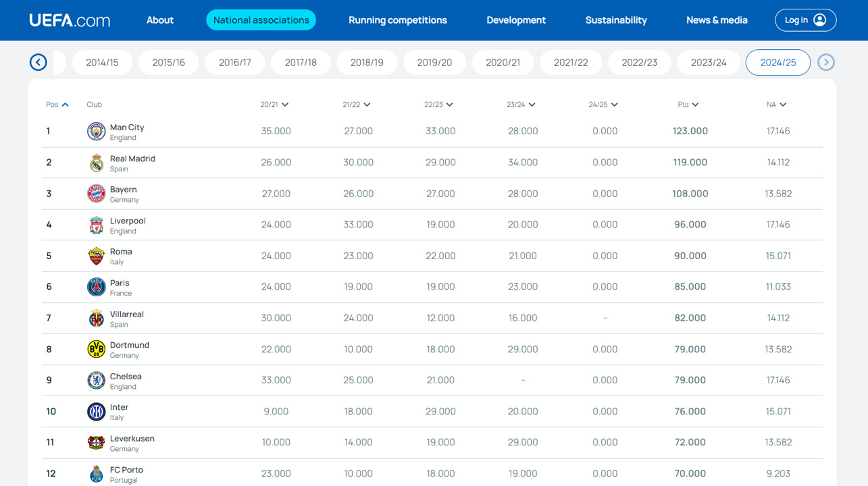Sort by the Pts column arrow
868x486 pixels.
pyautogui.click(x=696, y=105)
